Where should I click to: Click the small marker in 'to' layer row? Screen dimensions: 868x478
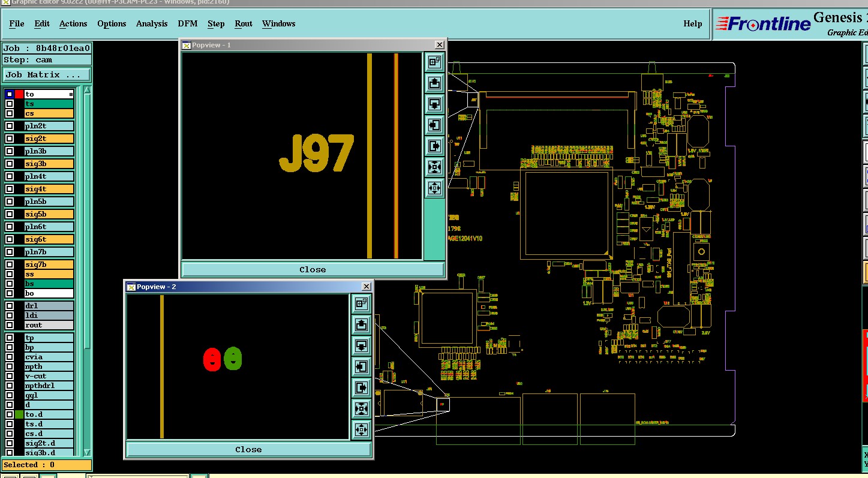pyautogui.click(x=71, y=94)
